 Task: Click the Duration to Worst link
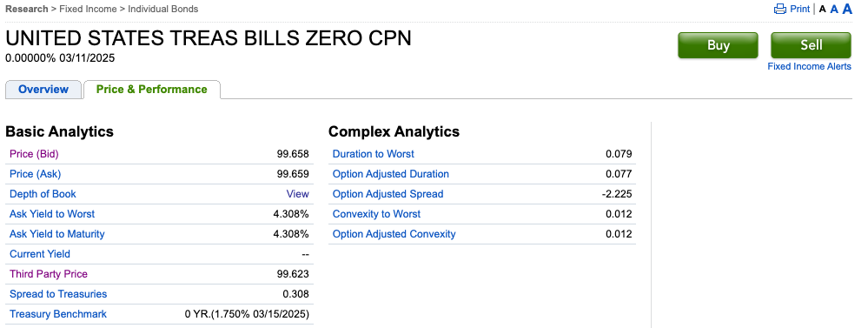point(373,154)
